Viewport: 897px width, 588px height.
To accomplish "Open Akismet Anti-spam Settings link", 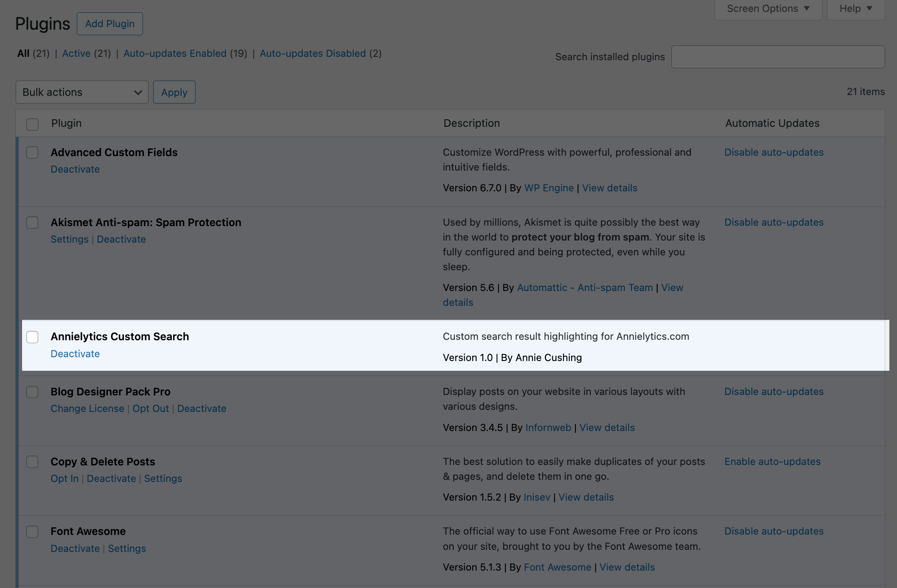I will [x=70, y=239].
